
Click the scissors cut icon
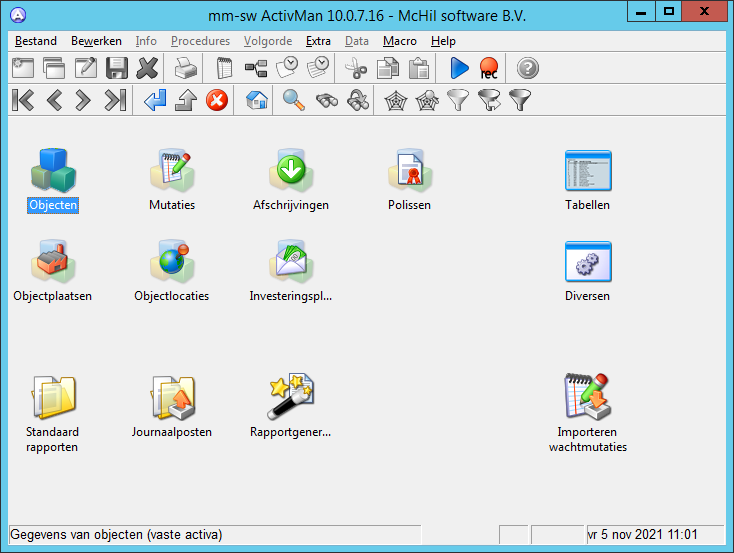click(x=356, y=68)
